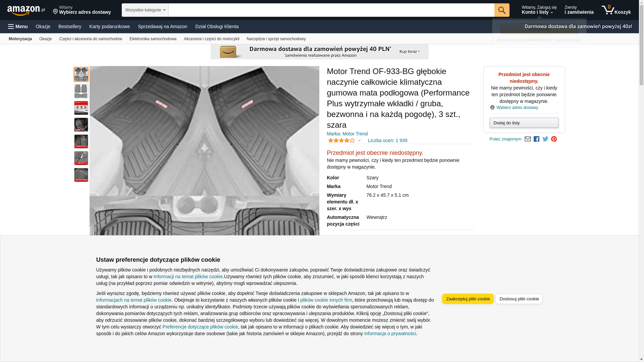
Task: Expand the star rating breakdown chevron
Action: point(359,140)
